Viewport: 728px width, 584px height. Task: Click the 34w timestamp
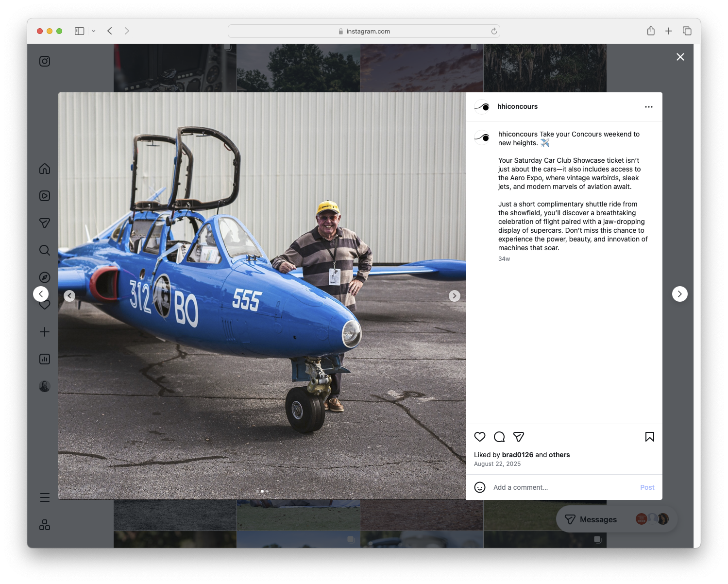tap(504, 259)
